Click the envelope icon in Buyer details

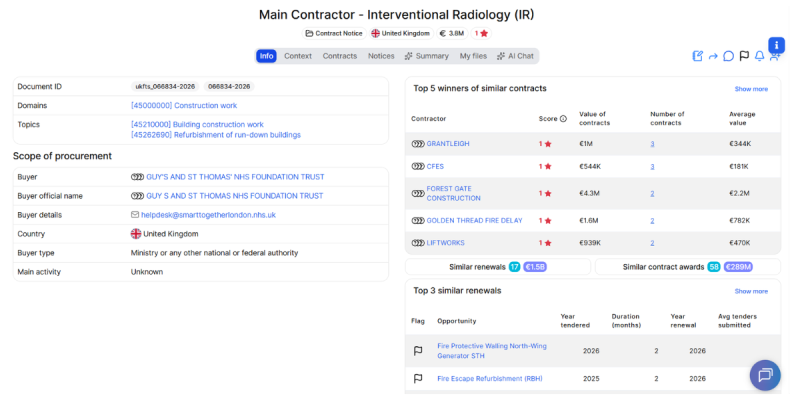click(x=135, y=215)
